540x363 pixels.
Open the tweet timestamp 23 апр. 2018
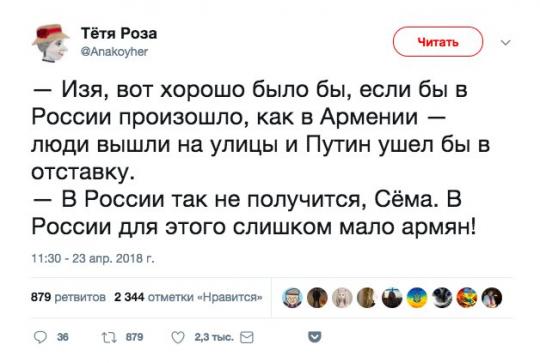[x=93, y=259]
